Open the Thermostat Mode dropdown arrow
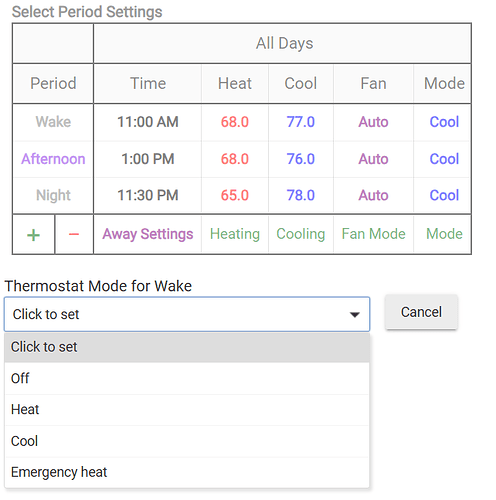 [x=354, y=314]
